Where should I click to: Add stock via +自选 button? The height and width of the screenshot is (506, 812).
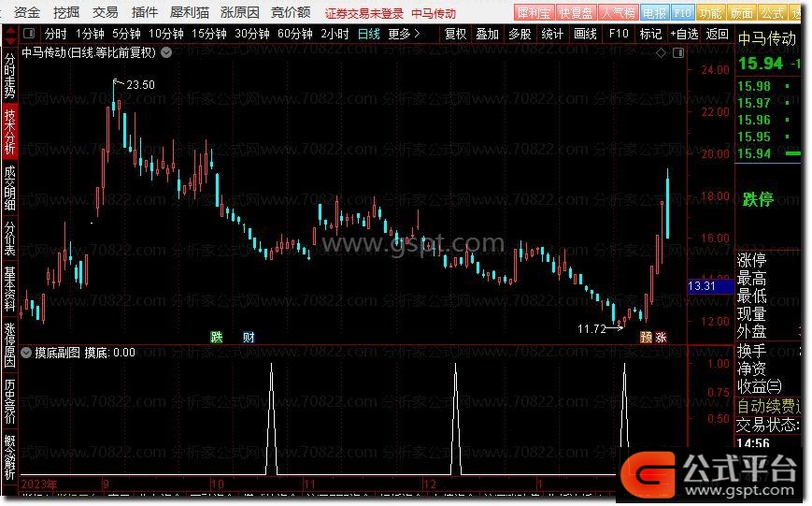(x=684, y=35)
